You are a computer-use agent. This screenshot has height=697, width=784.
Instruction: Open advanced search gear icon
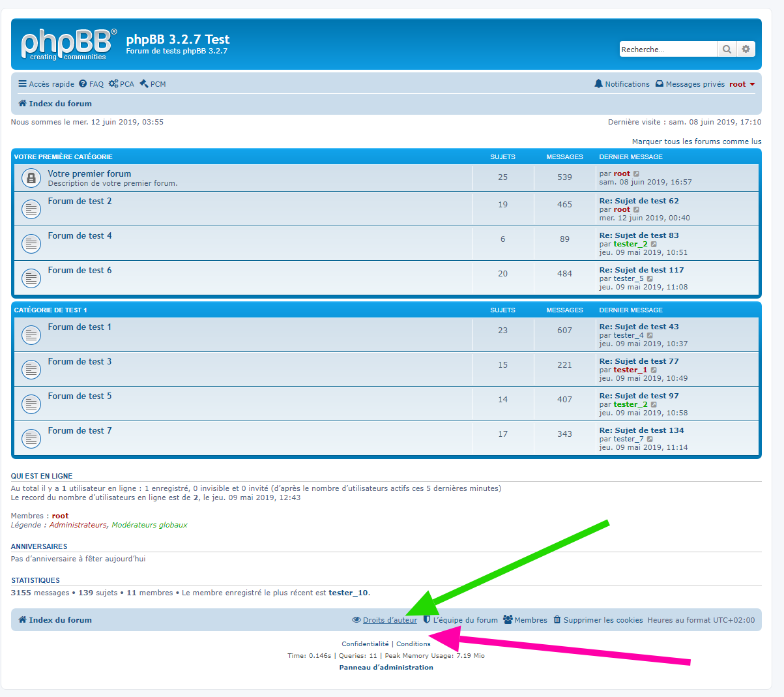coord(746,50)
